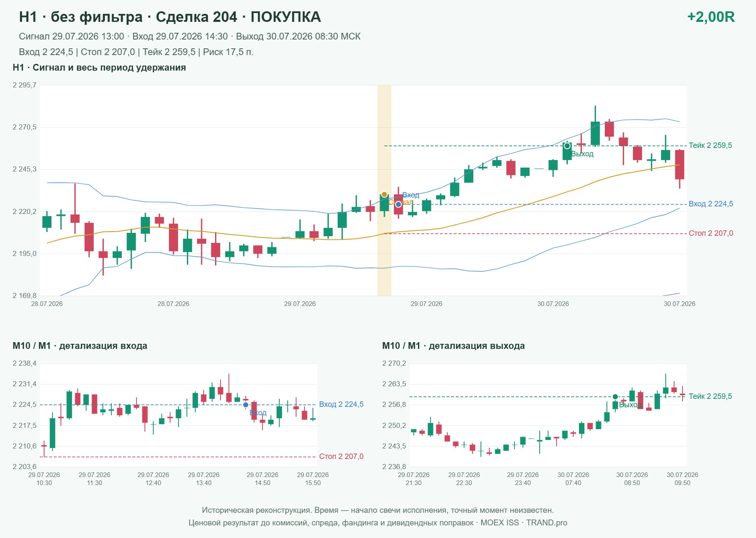Click 'Тейк 2 259,5' label on exit detail chart
This screenshot has height=538, width=756.
(710, 396)
